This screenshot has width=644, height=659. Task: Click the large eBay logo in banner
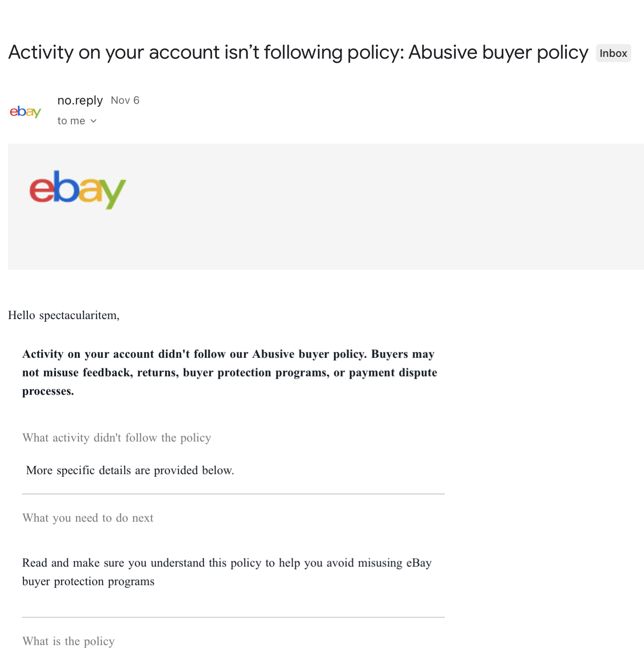point(78,190)
